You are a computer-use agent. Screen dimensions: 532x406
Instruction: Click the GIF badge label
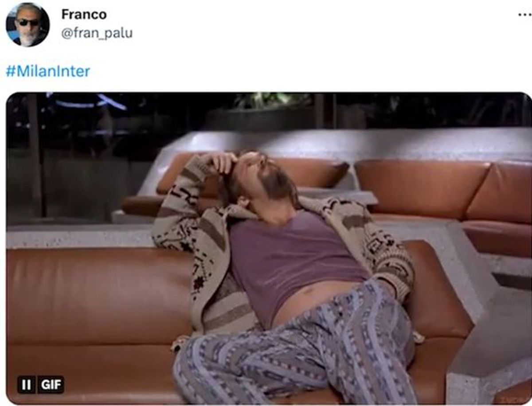pyautogui.click(x=51, y=384)
